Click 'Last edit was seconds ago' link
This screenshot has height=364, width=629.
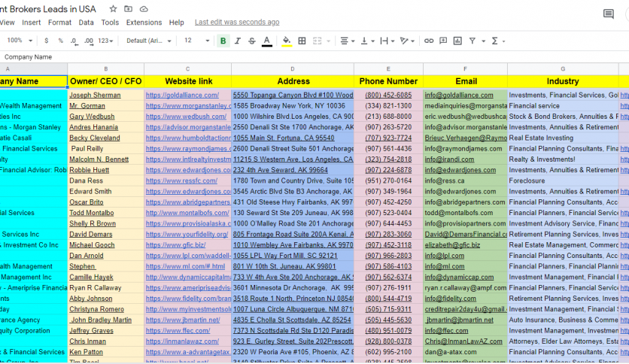coord(237,22)
